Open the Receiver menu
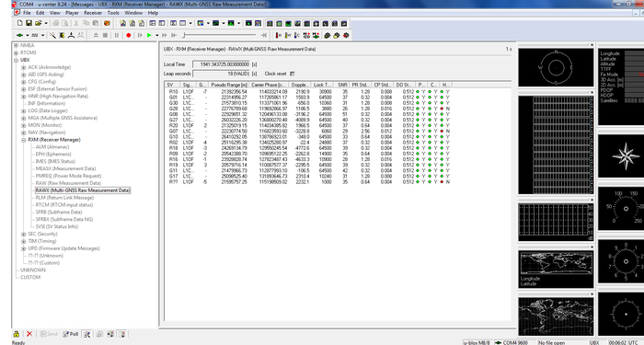 [93, 13]
